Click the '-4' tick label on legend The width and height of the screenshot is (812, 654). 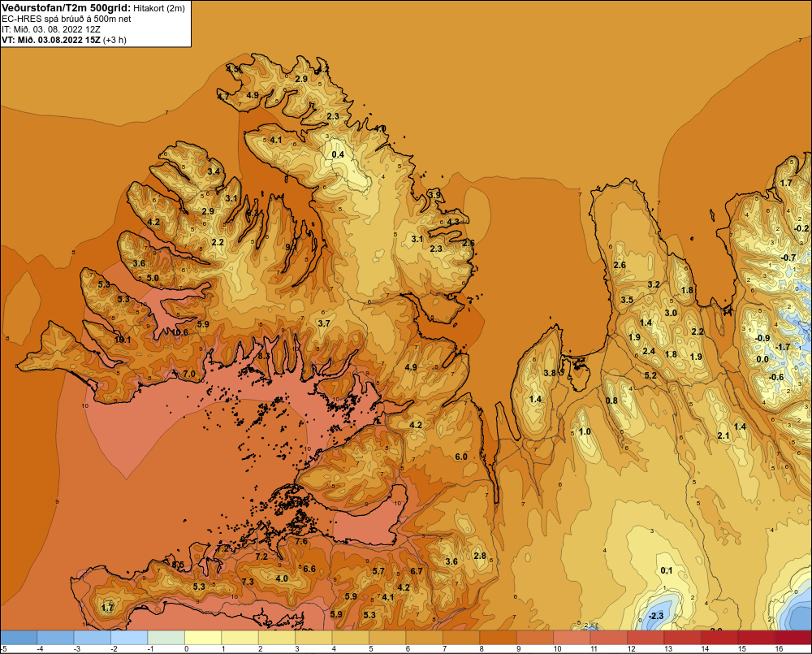pos(40,649)
